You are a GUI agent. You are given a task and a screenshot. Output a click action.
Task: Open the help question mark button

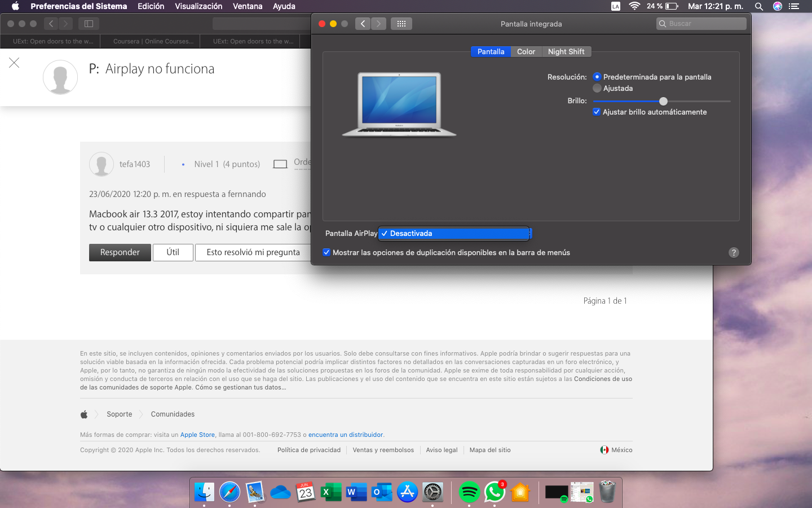point(733,252)
